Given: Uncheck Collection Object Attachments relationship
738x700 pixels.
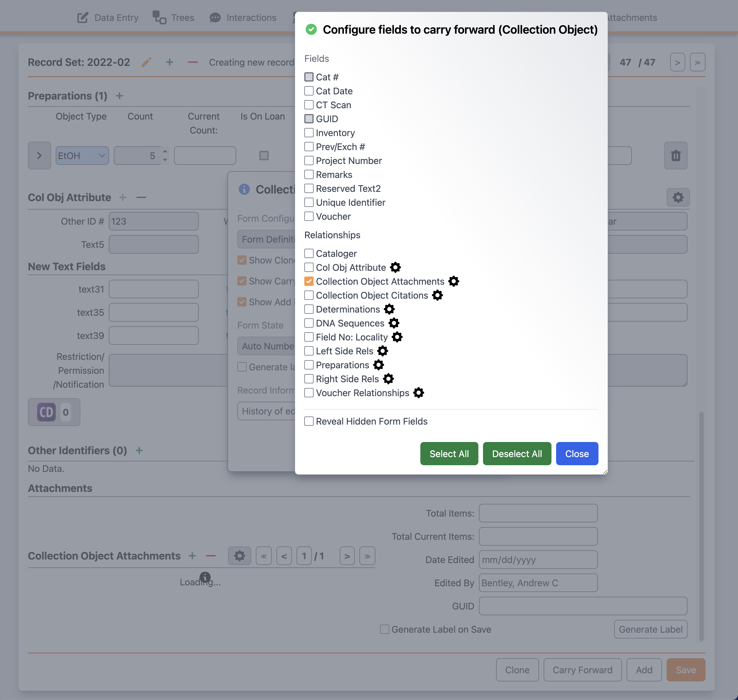Looking at the screenshot, I should coord(309,281).
